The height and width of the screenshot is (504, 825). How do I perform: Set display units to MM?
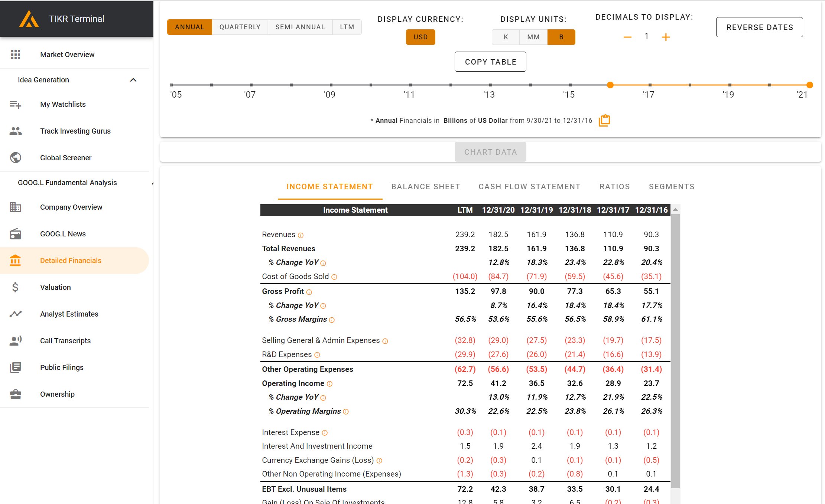click(x=533, y=37)
